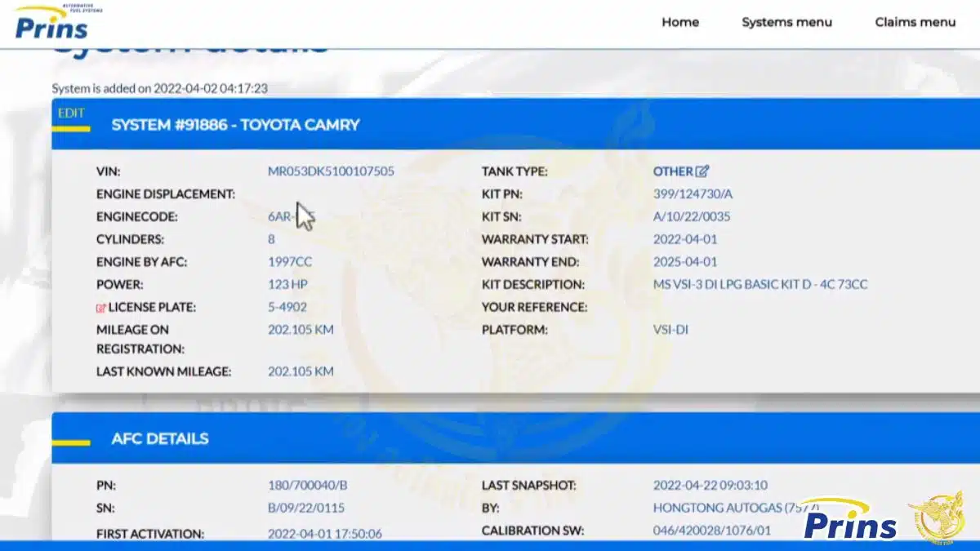Screen dimensions: 980x551
Task: Click the YOUR REFERENCE label
Action: (x=534, y=308)
